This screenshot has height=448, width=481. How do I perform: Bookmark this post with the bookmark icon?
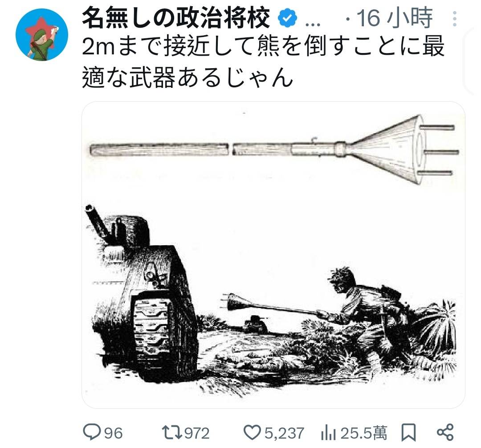tap(408, 432)
